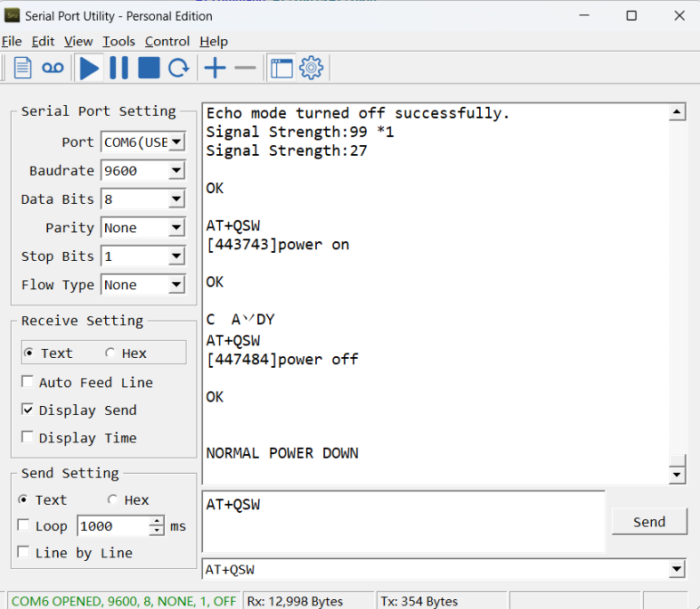Viewport: 700px width, 609px height.
Task: Click the Serial Port Utility app icon
Action: click(12, 16)
